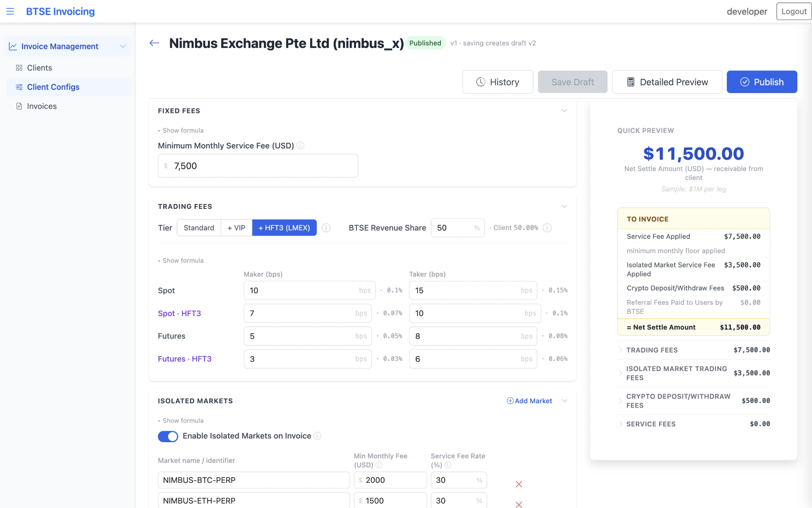Viewport: 812px width, 508px height.
Task: Remove the NIMBUS-BTC-PERP market row
Action: tap(518, 484)
